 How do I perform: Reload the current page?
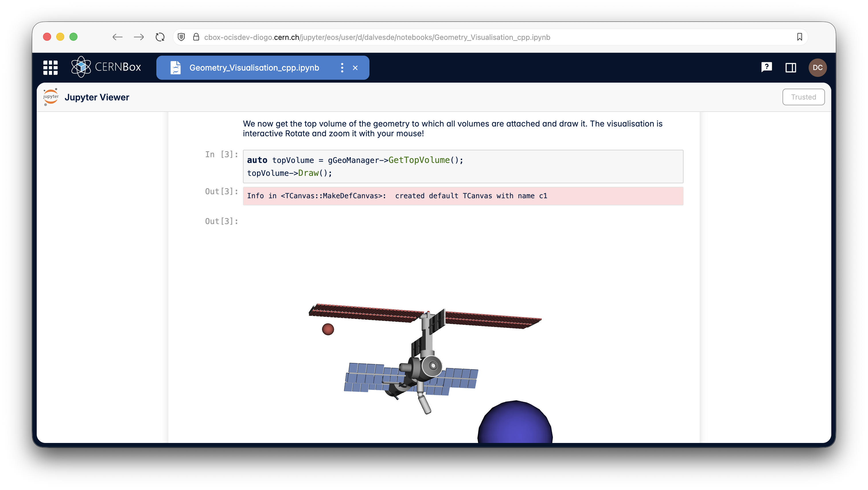tap(160, 37)
